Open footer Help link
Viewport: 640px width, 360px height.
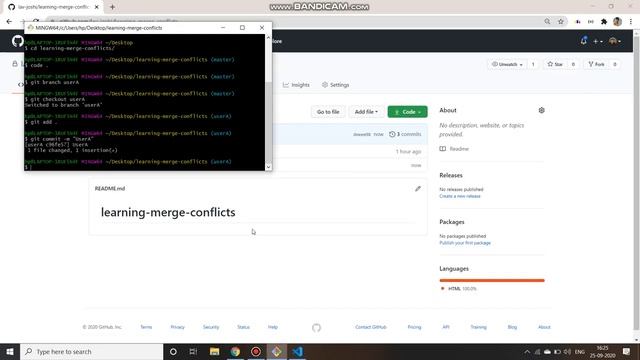point(273,327)
